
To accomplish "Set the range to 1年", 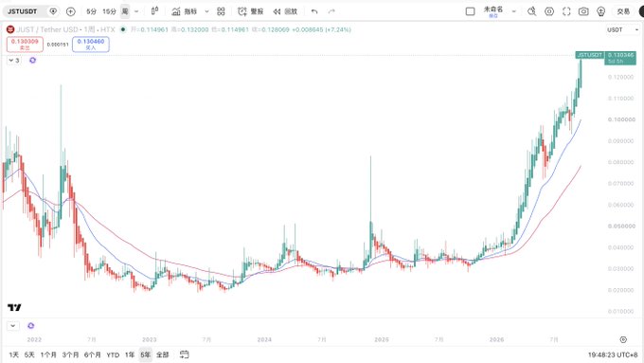I will 130,354.
